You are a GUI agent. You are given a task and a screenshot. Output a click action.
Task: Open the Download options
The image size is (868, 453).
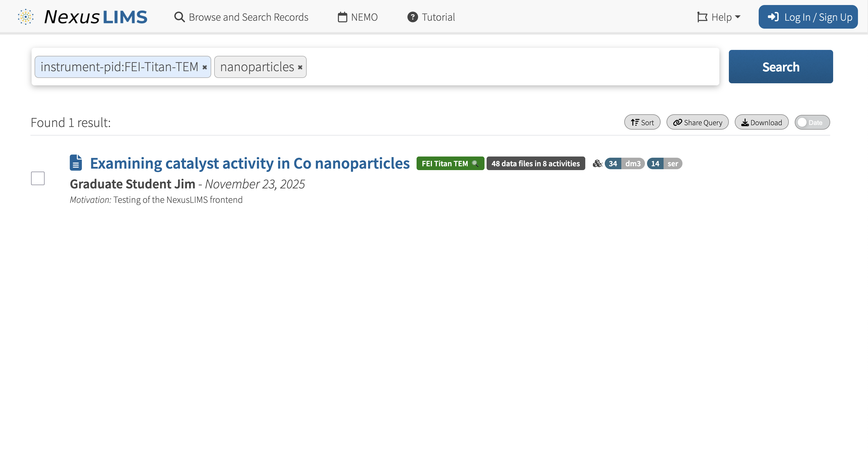(761, 123)
